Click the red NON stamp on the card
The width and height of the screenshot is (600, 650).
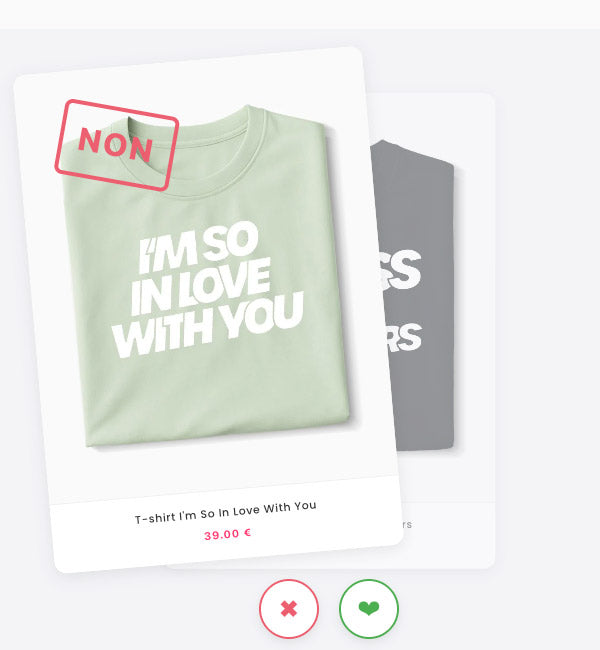[x=117, y=145]
